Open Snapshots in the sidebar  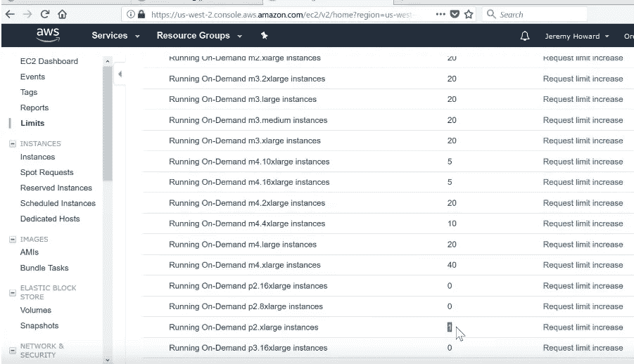click(39, 325)
